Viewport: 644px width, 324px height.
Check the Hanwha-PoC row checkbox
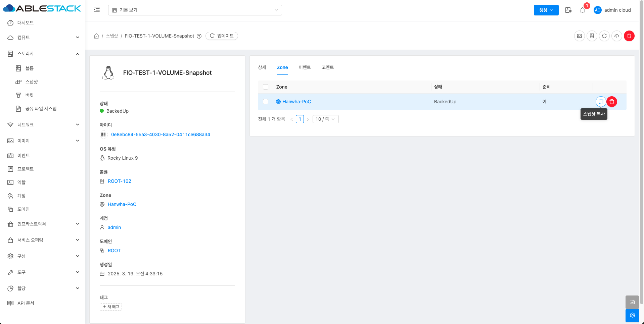tap(266, 102)
